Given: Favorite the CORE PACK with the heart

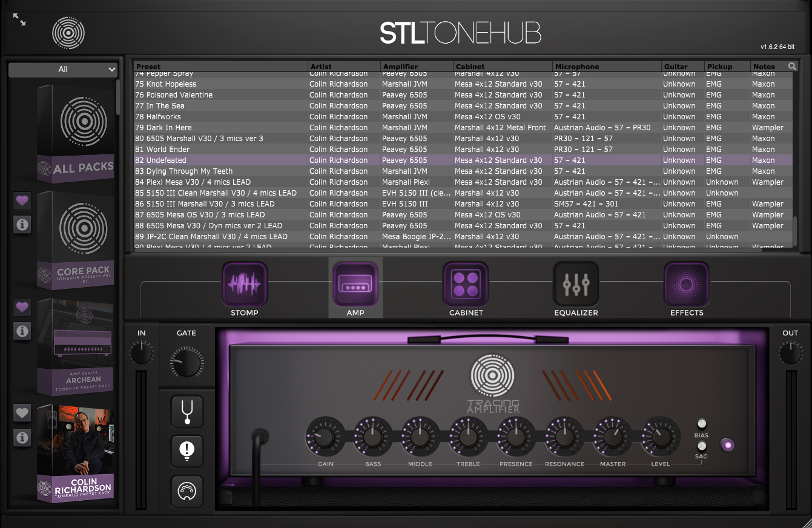Looking at the screenshot, I should point(22,200).
